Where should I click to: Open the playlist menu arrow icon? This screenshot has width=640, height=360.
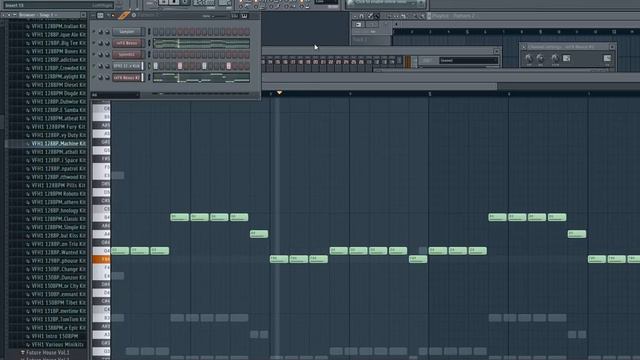tap(355, 16)
